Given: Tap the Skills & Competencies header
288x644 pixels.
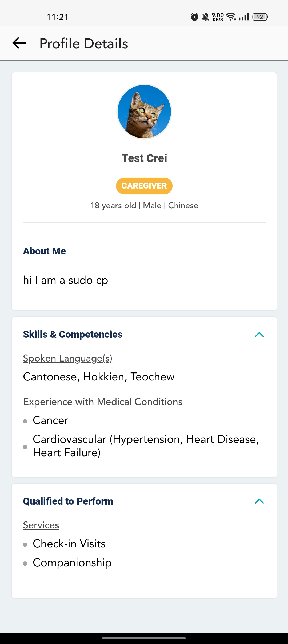Looking at the screenshot, I should click(73, 335).
